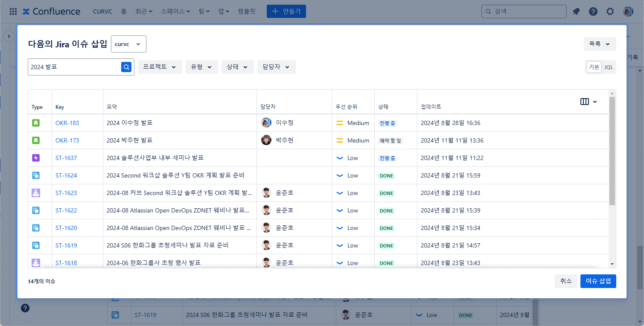
Task: Open the help question mark icon in header
Action: point(593,12)
